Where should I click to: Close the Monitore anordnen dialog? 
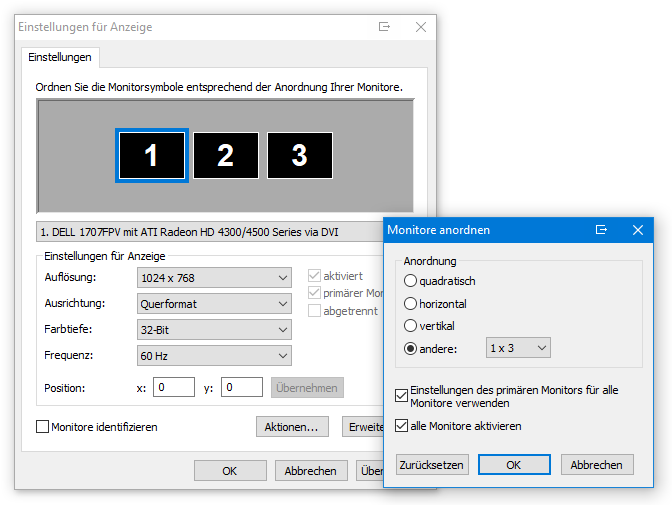[x=638, y=230]
